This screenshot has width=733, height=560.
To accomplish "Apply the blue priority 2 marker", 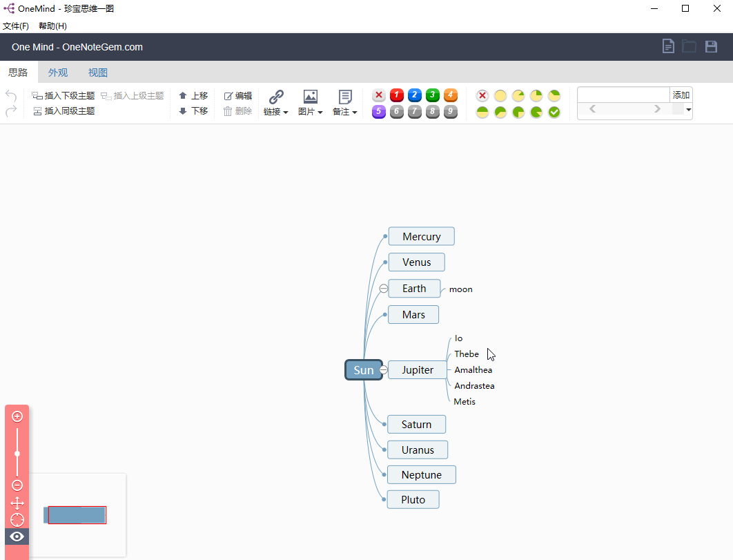I will coord(414,95).
